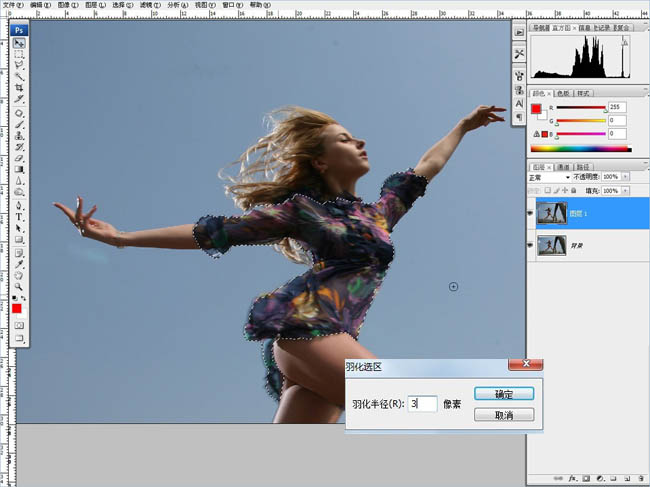Image resolution: width=650 pixels, height=487 pixels.
Task: Select the Horizontal Type tool
Action: point(20,218)
